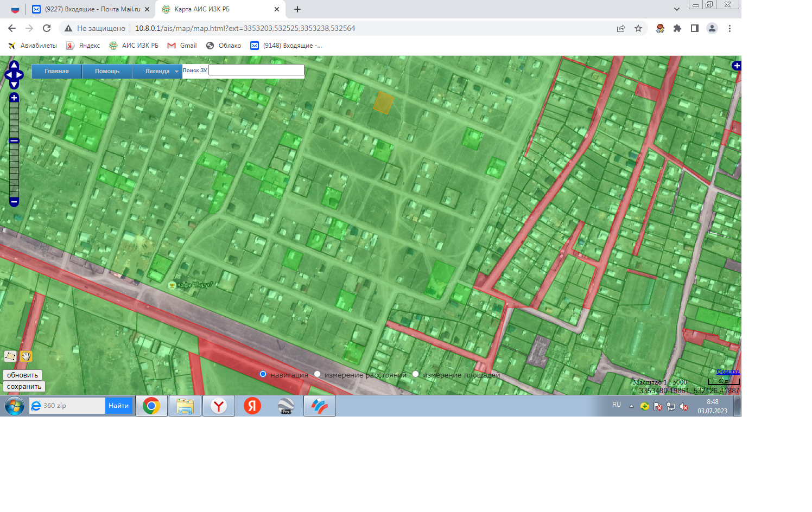Viewport: 812px width, 512px height.
Task: Open the tab search chevron
Action: pyautogui.click(x=676, y=9)
